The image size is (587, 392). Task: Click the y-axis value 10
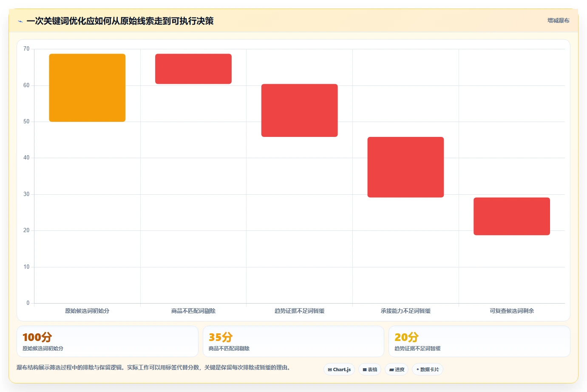[26, 267]
